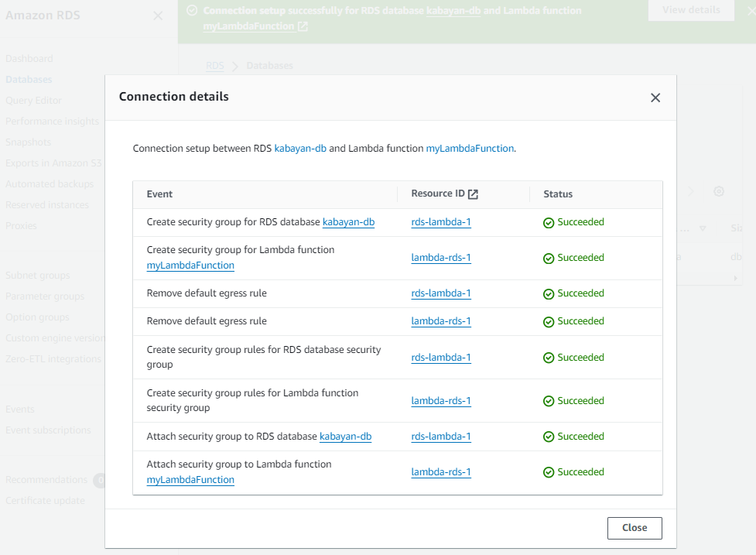This screenshot has height=555, width=756.
Task: Open table preferences with the gear icon
Action: (x=719, y=191)
